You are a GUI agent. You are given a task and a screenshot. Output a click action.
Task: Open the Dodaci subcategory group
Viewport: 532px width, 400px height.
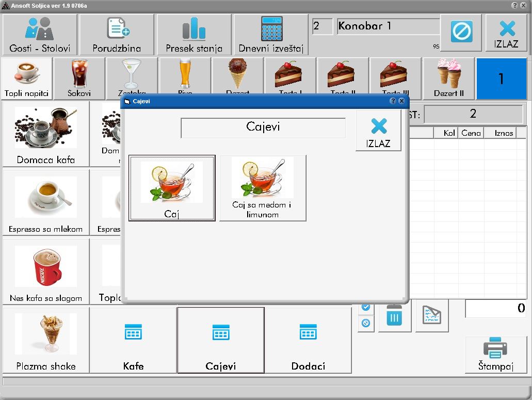pyautogui.click(x=308, y=340)
